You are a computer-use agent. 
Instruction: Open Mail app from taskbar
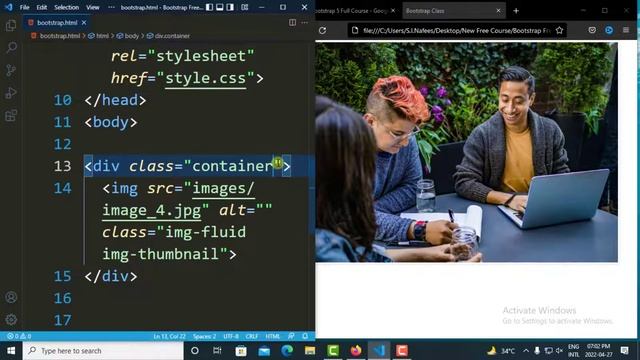point(264,351)
